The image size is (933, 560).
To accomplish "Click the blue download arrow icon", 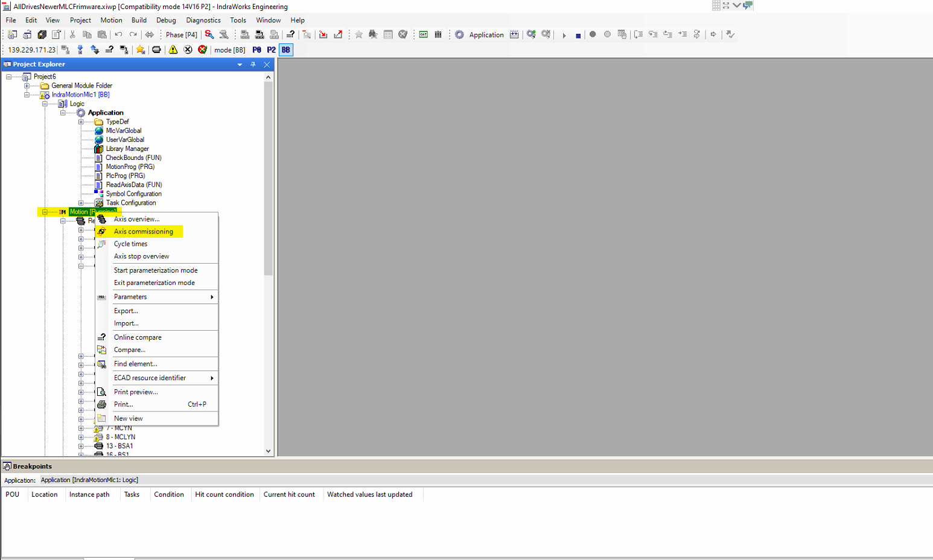I will click(80, 49).
